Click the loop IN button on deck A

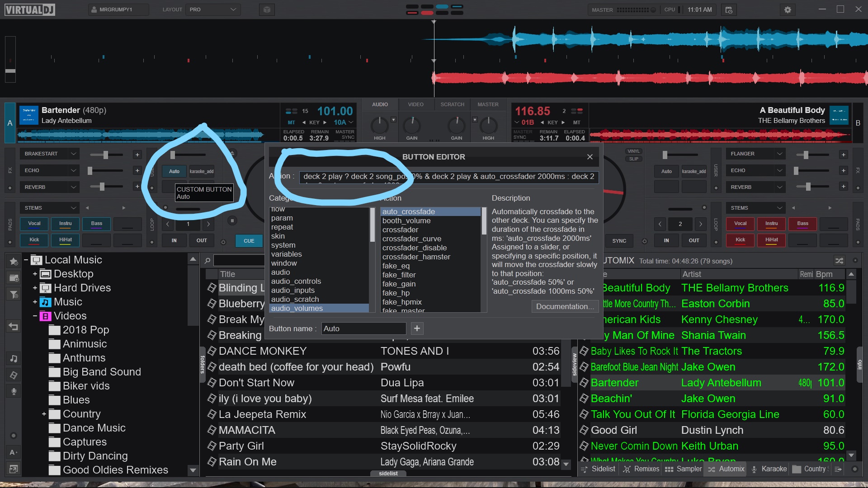click(174, 241)
